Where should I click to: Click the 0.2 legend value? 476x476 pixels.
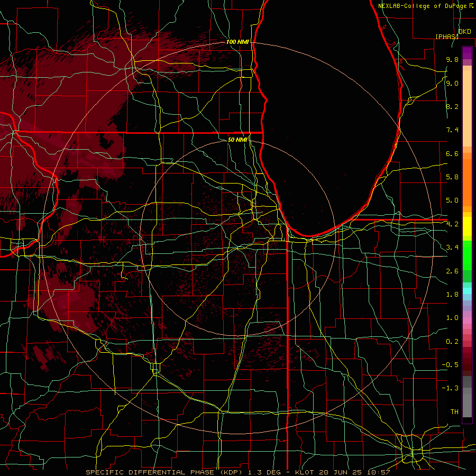(452, 342)
